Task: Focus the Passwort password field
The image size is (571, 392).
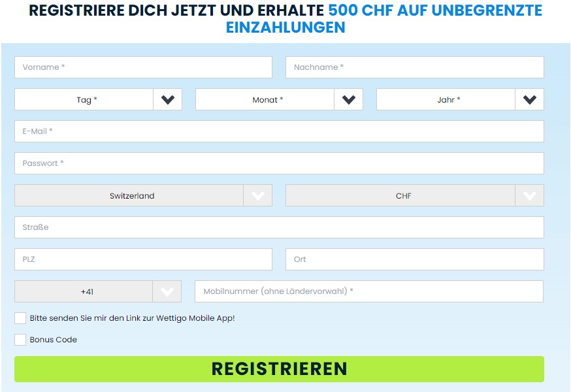Action: (279, 163)
